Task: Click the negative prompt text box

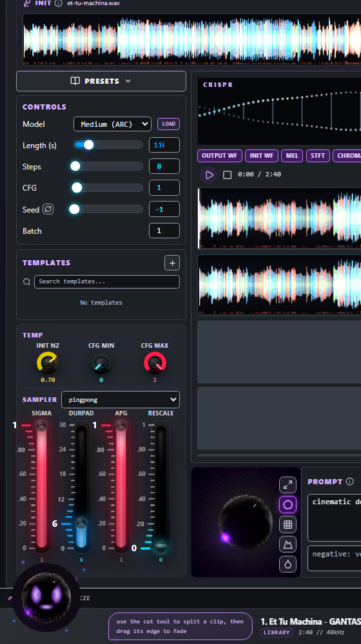Action: tap(335, 558)
